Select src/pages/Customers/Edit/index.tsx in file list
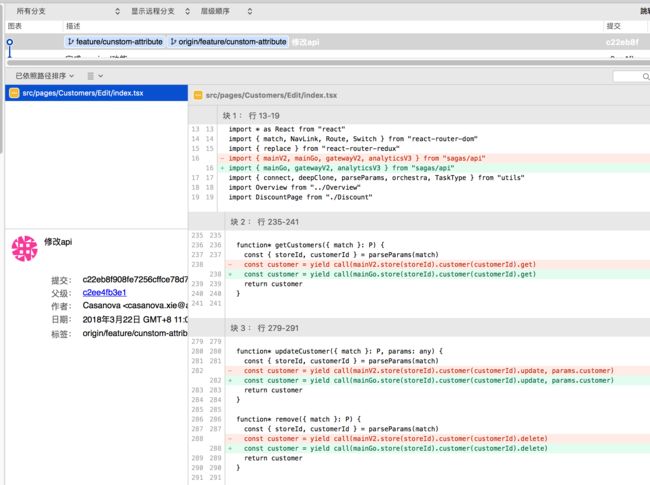The image size is (650, 485). click(x=96, y=93)
